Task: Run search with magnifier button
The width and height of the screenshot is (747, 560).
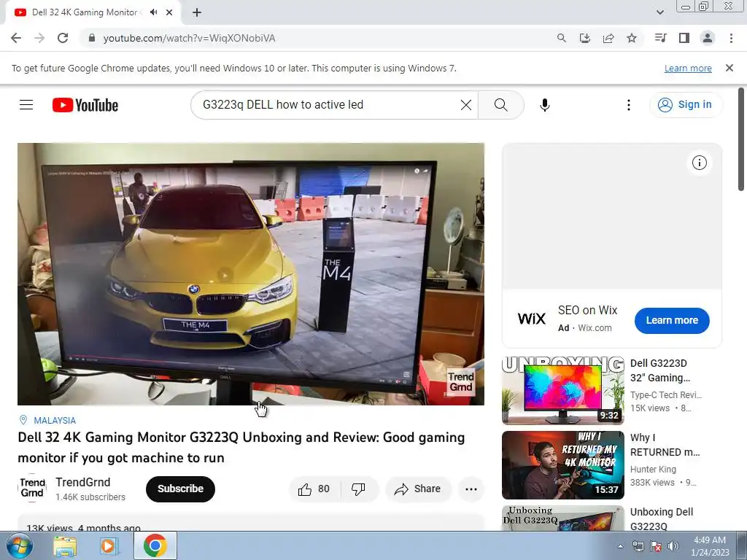Action: 500,105
